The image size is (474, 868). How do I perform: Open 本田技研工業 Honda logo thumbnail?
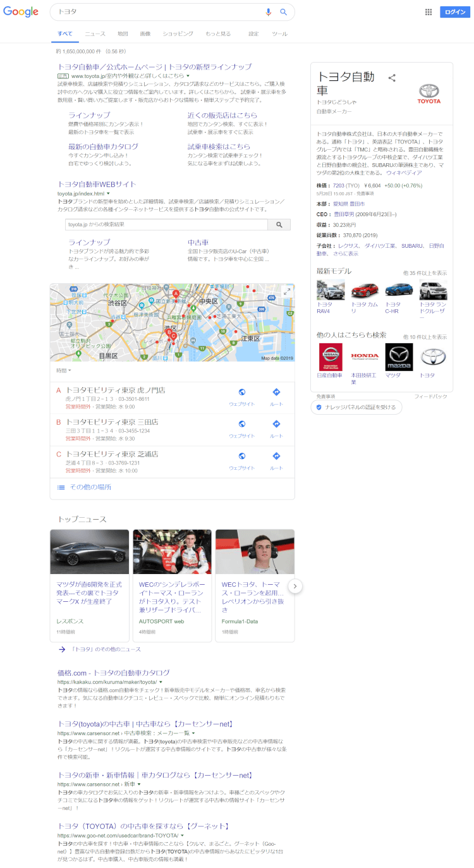(365, 357)
